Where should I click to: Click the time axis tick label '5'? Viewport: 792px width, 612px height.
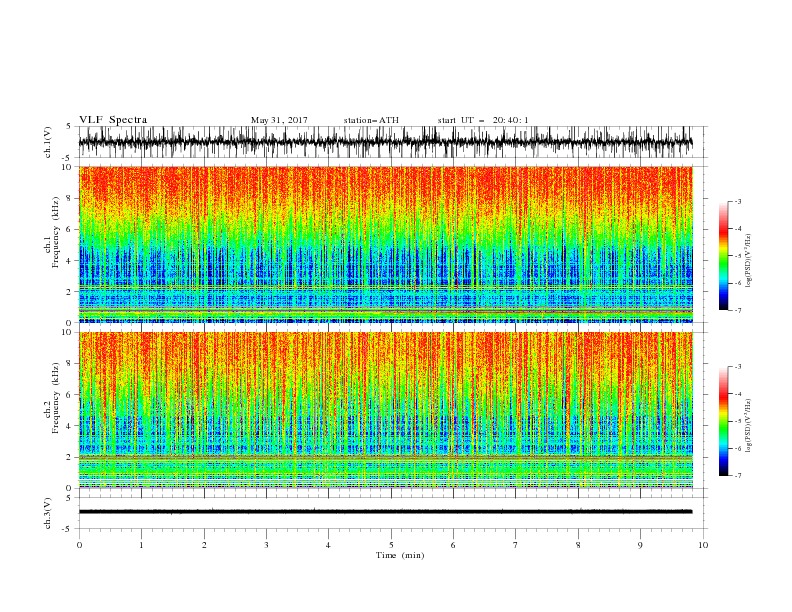(391, 545)
